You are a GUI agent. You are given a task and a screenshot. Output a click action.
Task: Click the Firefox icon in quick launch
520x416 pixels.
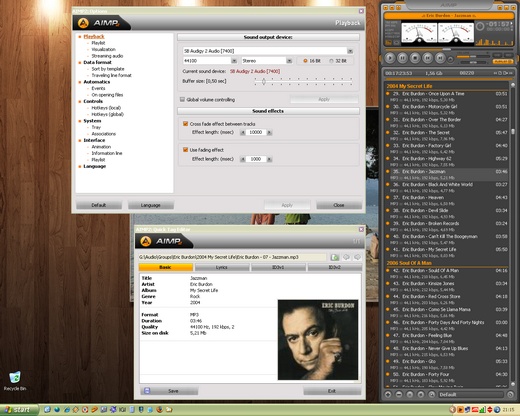(x=159, y=410)
